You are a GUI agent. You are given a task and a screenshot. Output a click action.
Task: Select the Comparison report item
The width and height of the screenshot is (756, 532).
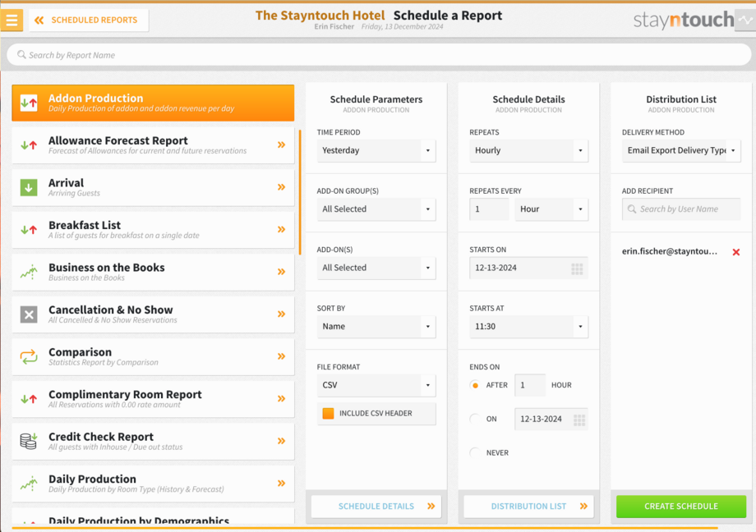pos(153,356)
